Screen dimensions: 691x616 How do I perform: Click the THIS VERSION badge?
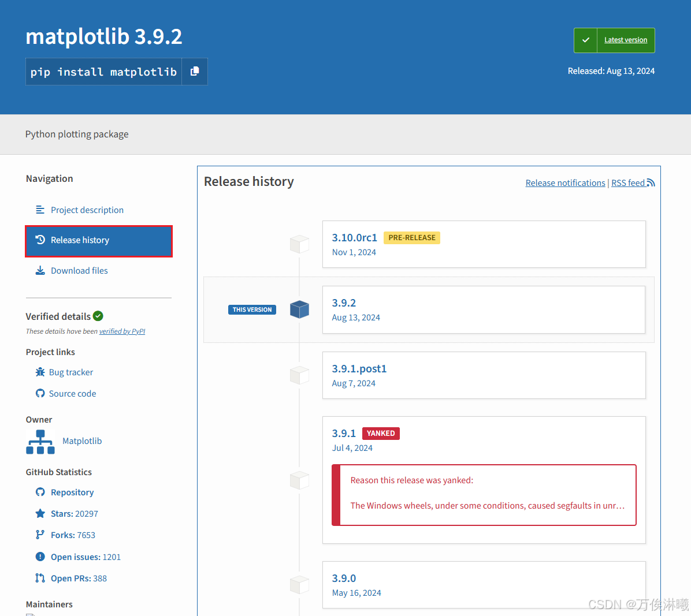pyautogui.click(x=252, y=309)
